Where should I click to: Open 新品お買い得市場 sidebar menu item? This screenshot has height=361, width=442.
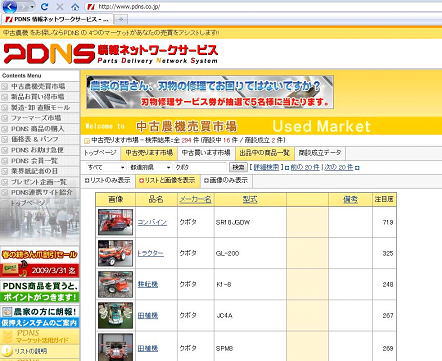point(37,97)
